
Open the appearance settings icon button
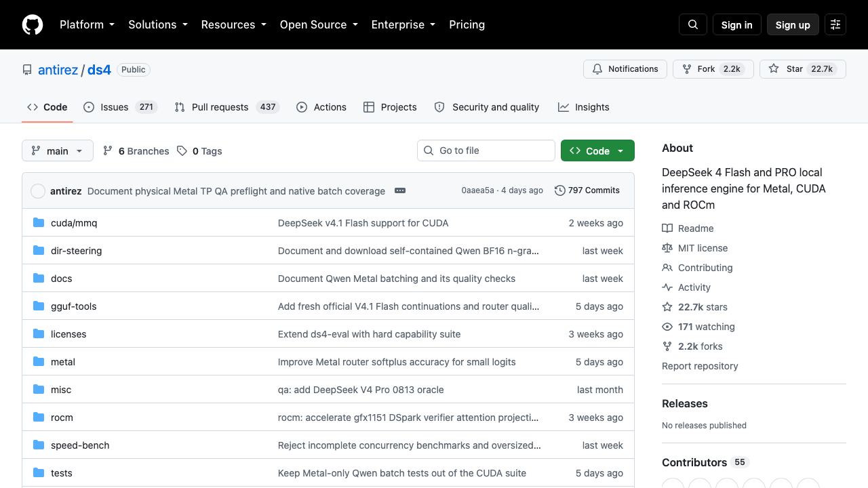point(835,24)
